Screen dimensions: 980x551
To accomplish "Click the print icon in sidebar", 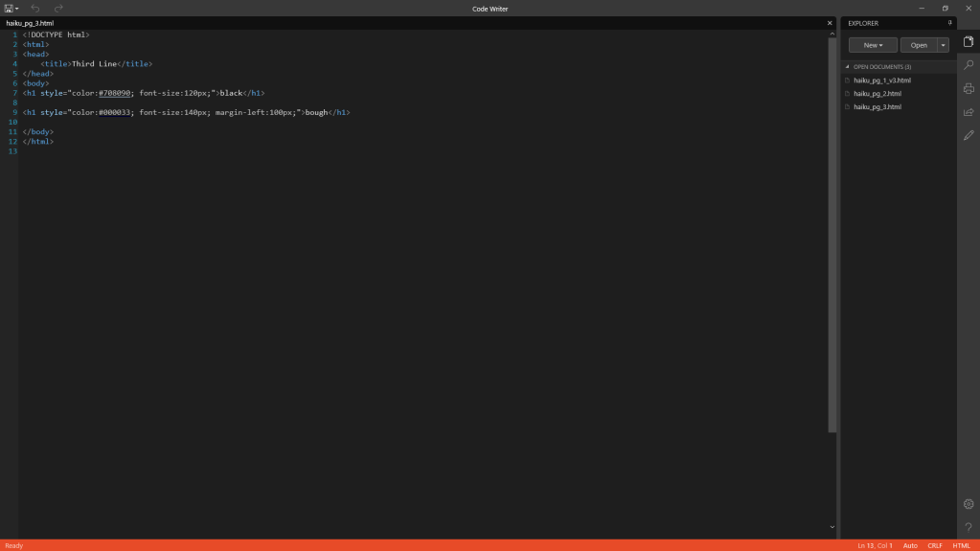I will pyautogui.click(x=969, y=89).
